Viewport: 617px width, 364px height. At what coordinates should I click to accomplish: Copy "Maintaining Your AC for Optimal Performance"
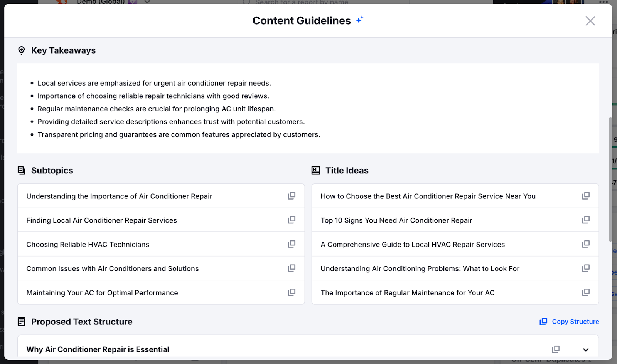(x=292, y=292)
